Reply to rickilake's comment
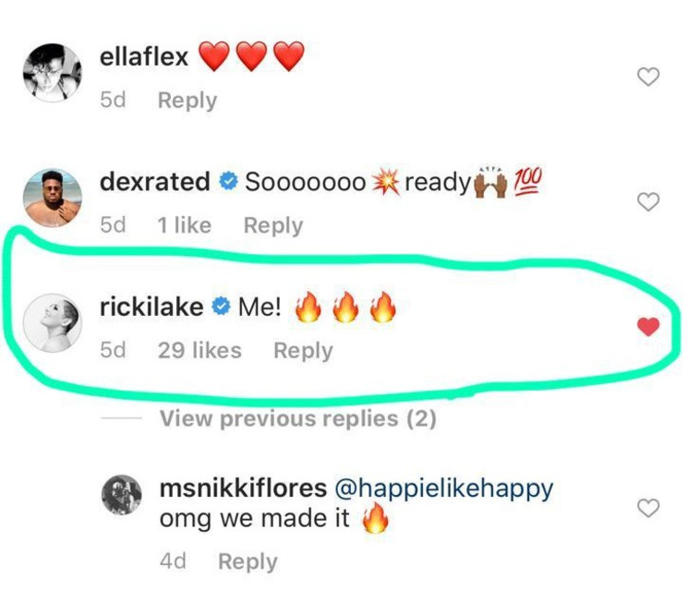 point(303,351)
